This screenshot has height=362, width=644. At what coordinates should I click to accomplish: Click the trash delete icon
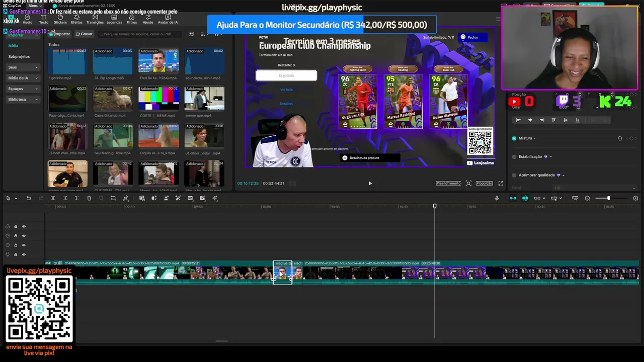89,198
